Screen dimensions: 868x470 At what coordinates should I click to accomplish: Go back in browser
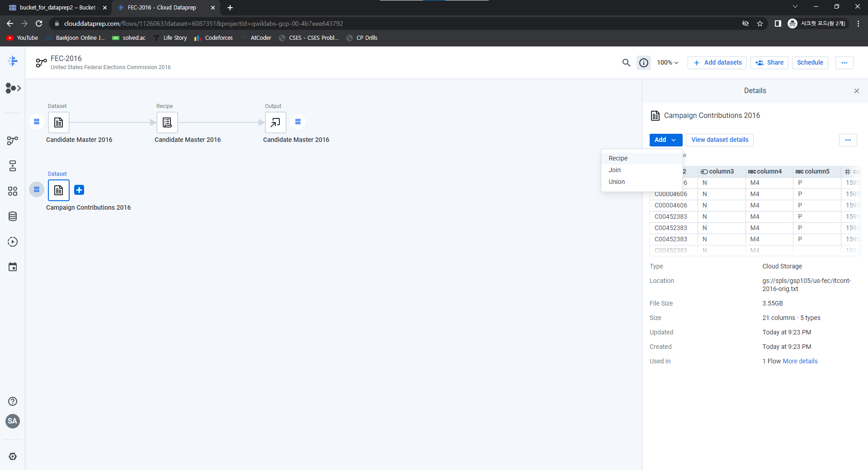[10, 23]
